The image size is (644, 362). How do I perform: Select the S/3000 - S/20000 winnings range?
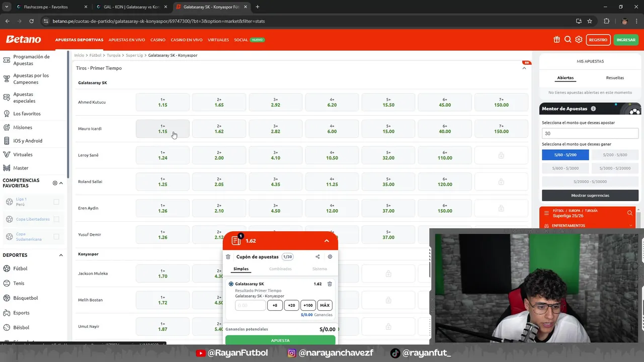tap(615, 168)
